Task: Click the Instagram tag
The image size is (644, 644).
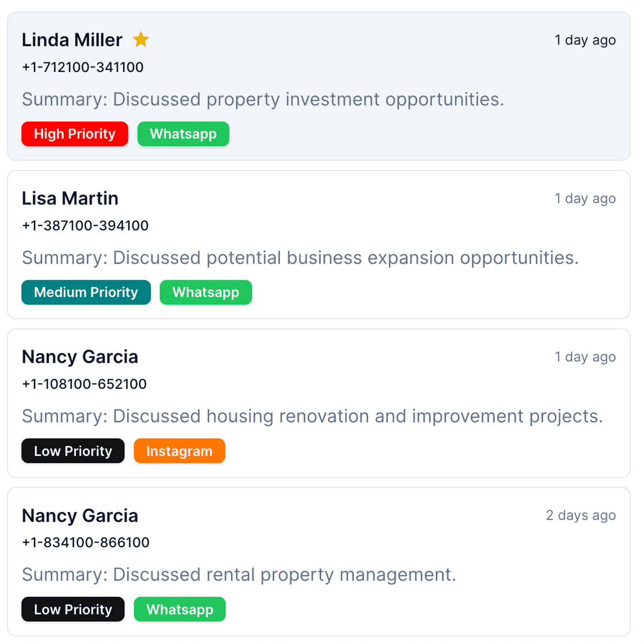Action: click(x=179, y=451)
